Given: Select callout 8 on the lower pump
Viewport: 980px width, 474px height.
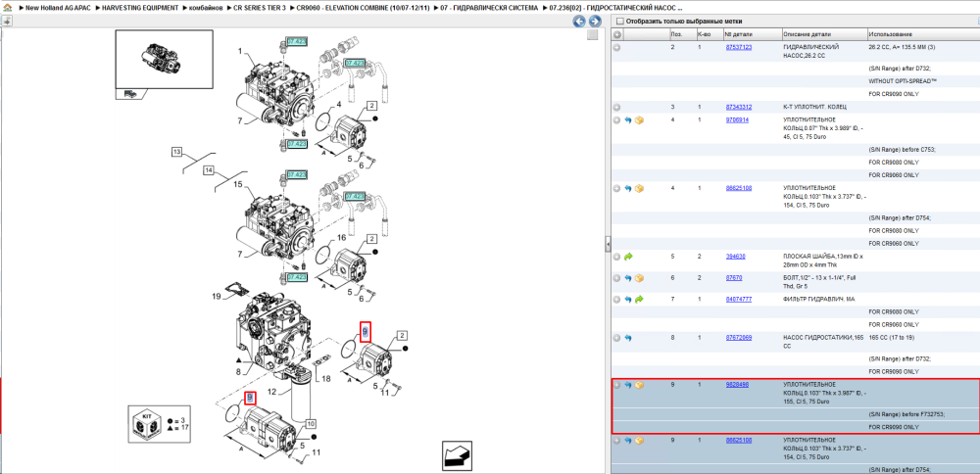Looking at the screenshot, I should tap(238, 371).
